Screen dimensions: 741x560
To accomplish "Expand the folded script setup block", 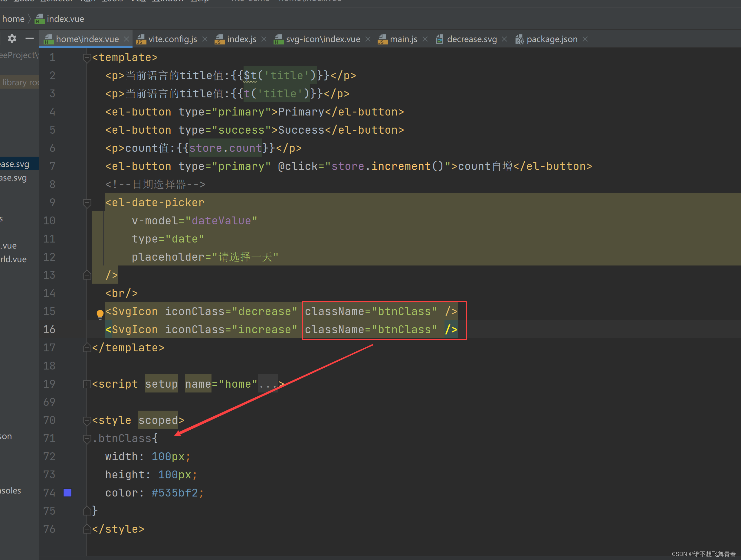I will [x=87, y=384].
